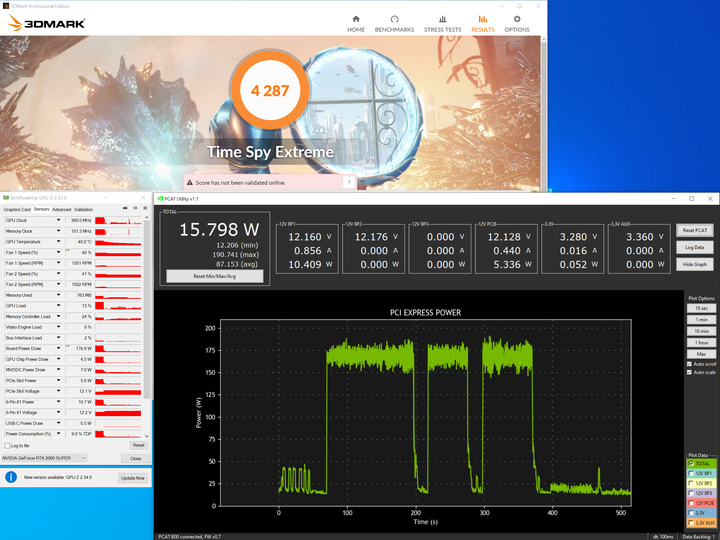Open the Memory Used sensor dropdown

58,295
